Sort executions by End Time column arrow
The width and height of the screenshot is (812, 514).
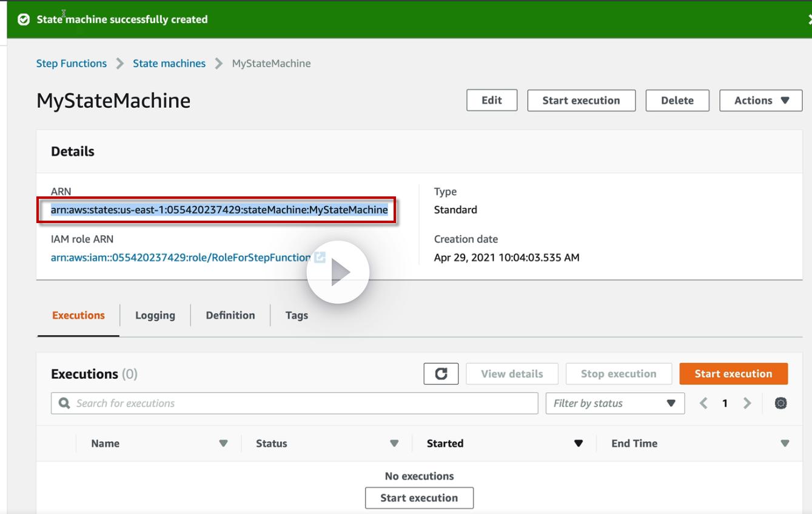pos(785,444)
